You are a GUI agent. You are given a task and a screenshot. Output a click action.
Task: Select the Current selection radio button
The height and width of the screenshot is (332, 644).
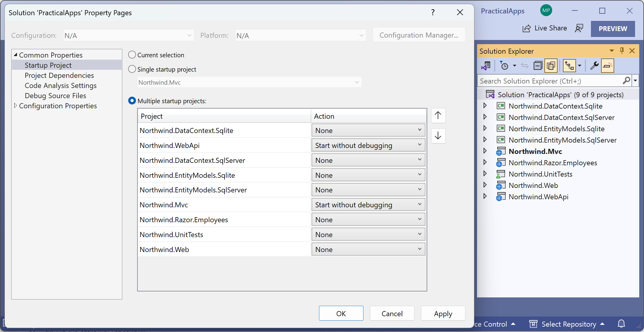(x=132, y=55)
